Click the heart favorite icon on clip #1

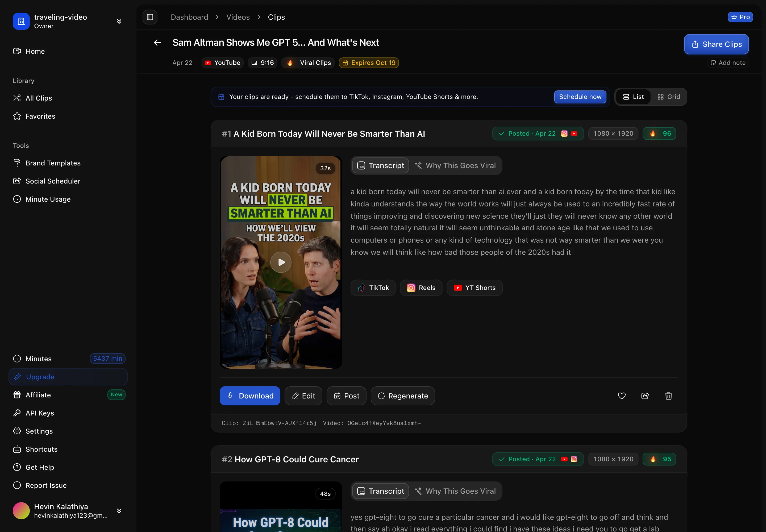(x=622, y=396)
